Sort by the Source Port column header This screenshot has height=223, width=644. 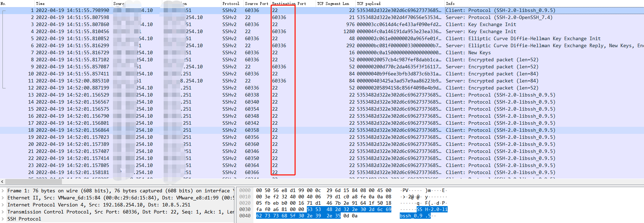coord(256,4)
